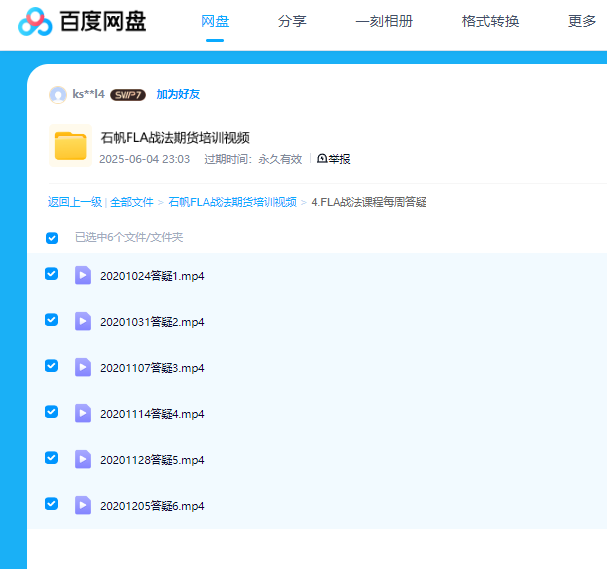Screen dimensions: 607x569
Task: Toggle the select-all files checkbox
Action: click(52, 238)
